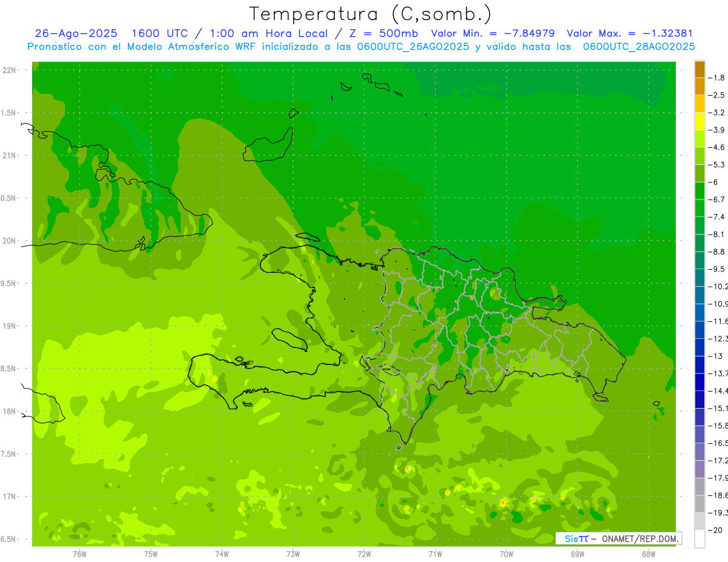The width and height of the screenshot is (728, 562).
Task: Click the legend value "-8.1"
Action: coord(717,234)
